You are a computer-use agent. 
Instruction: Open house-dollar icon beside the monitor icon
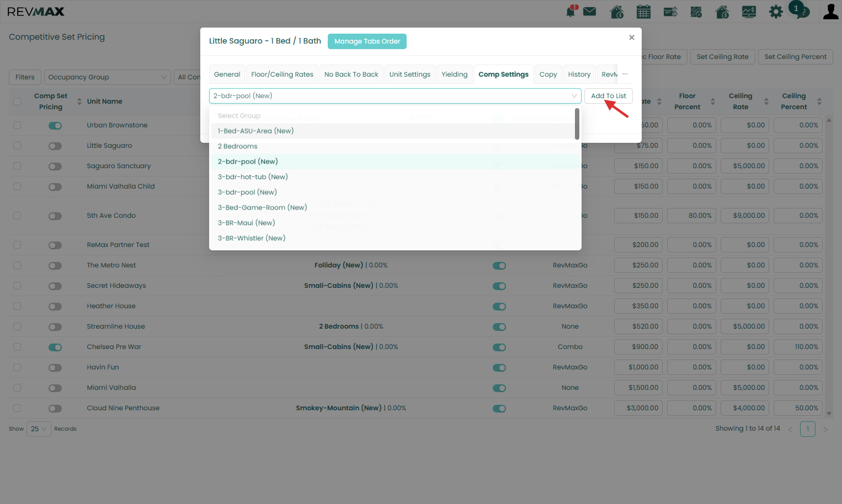722,12
